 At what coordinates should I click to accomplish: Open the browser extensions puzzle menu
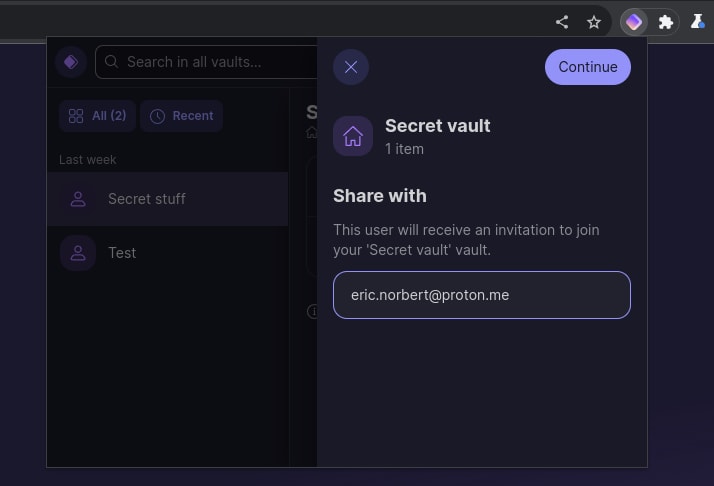tap(666, 22)
